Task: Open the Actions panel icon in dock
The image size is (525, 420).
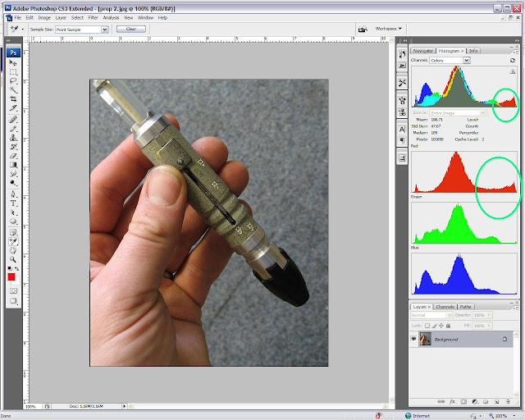Action: click(402, 66)
